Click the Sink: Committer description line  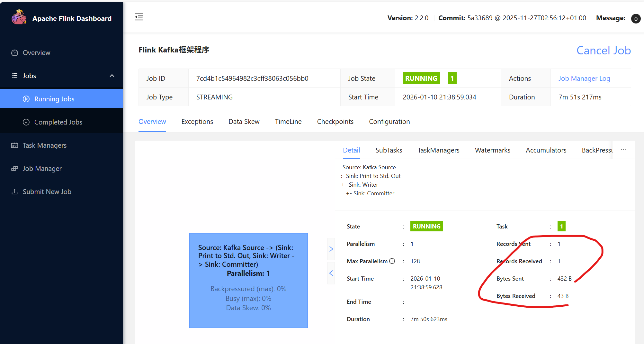click(370, 193)
